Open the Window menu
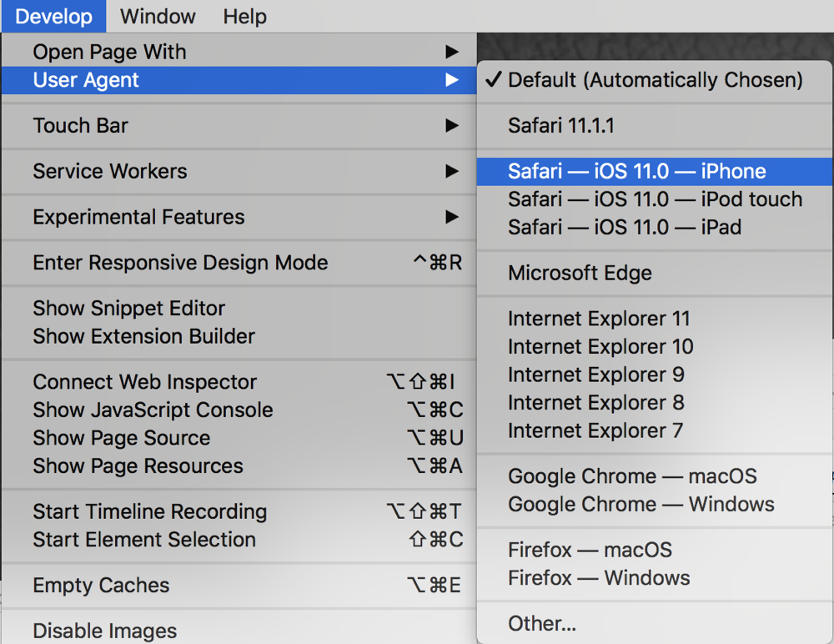This screenshot has width=834, height=644. tap(158, 17)
